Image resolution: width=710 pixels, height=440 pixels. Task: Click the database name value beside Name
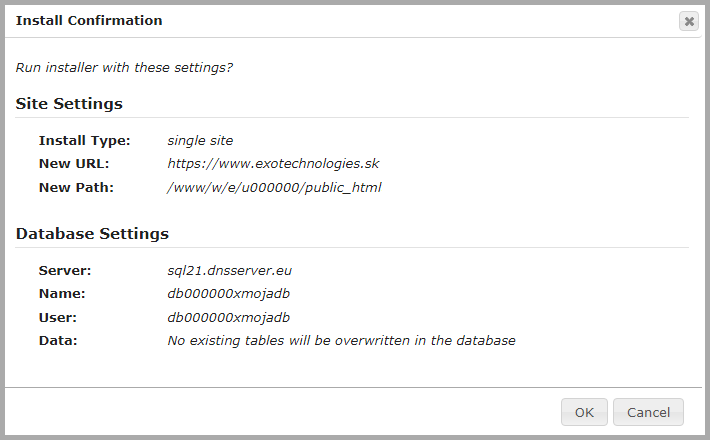pyautogui.click(x=228, y=293)
